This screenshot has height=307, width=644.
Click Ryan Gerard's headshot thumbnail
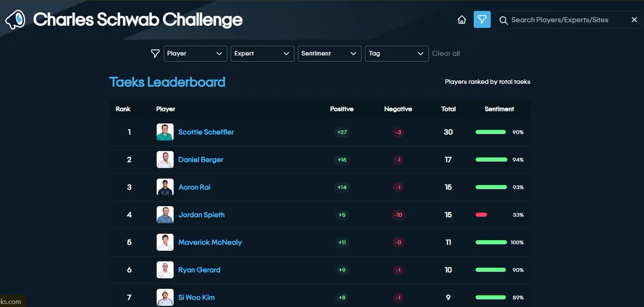pos(165,270)
